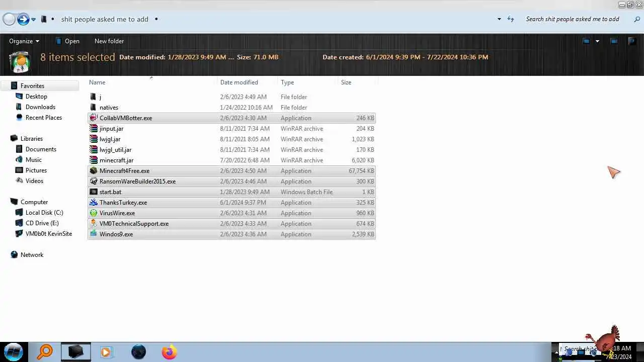Click the Date created value in details pane
644x362 pixels.
(427, 57)
